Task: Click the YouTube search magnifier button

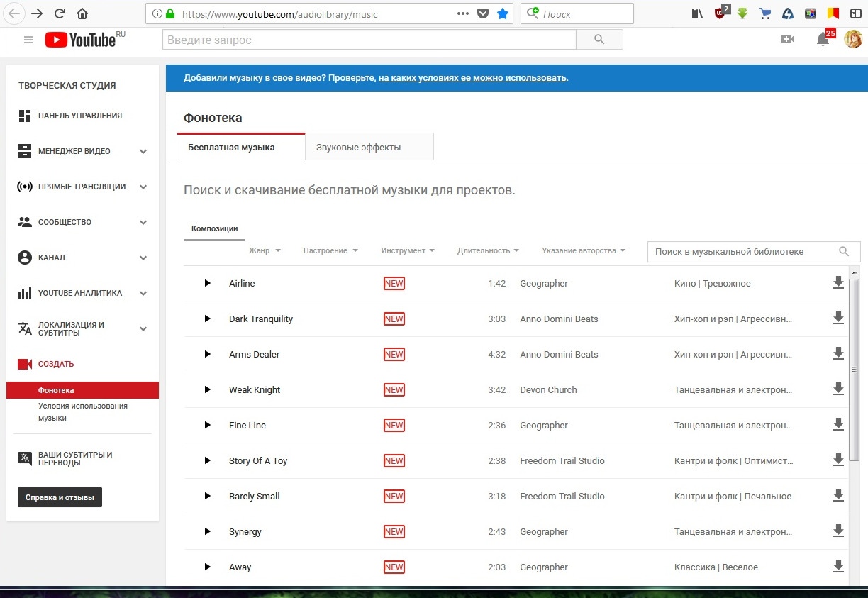Action: point(599,40)
